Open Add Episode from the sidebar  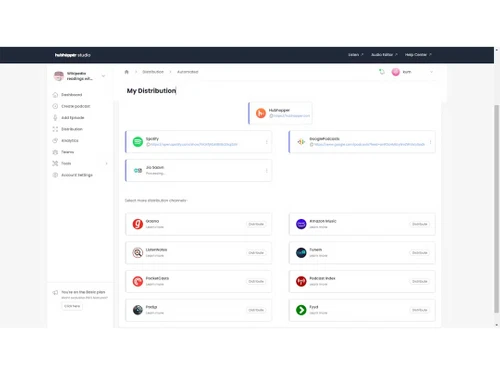(x=73, y=118)
